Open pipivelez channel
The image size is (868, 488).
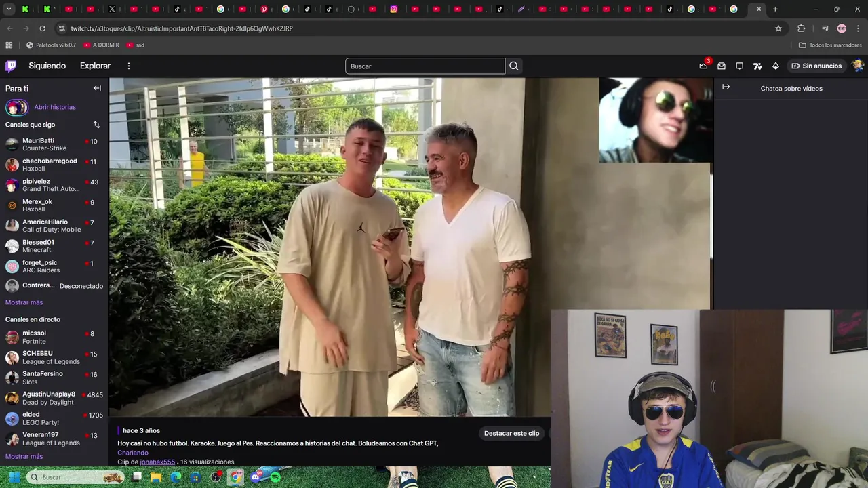[54, 185]
